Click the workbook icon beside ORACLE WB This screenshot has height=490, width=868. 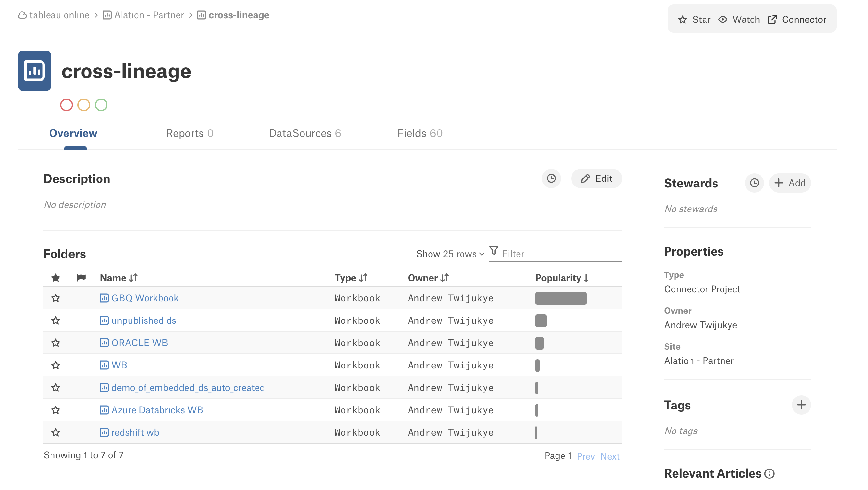point(104,343)
